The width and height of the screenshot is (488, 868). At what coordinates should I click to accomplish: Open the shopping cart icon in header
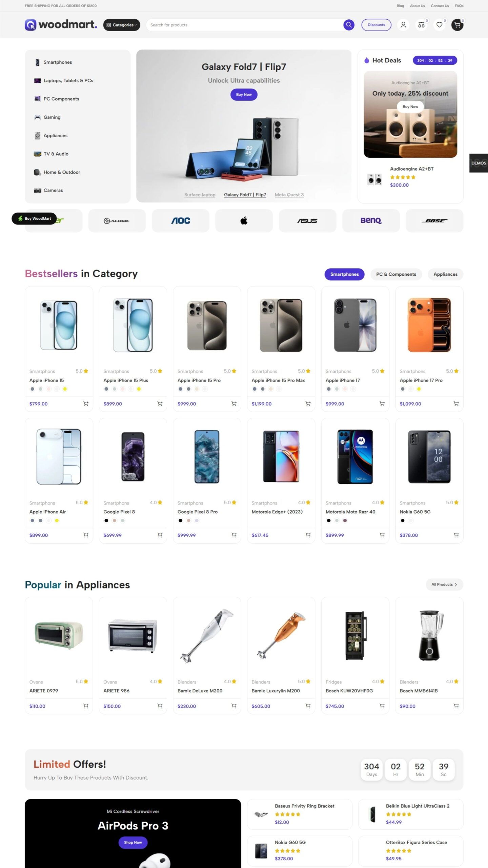pyautogui.click(x=457, y=25)
